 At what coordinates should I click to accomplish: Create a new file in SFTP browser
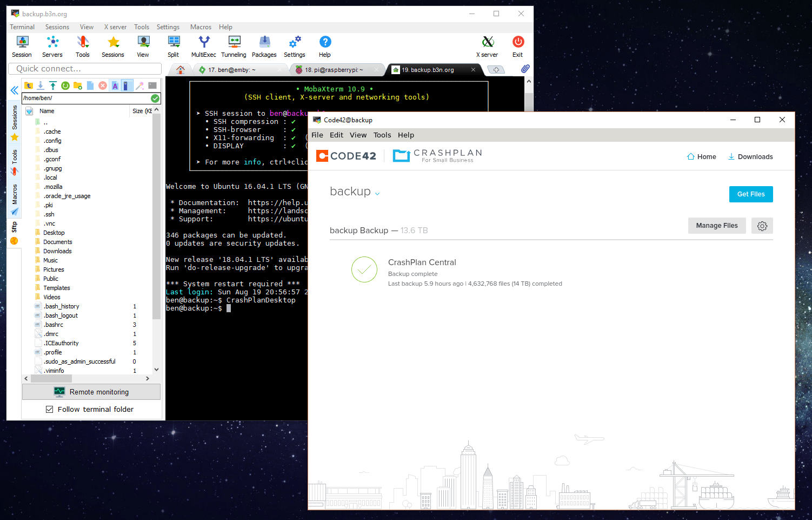tap(90, 85)
